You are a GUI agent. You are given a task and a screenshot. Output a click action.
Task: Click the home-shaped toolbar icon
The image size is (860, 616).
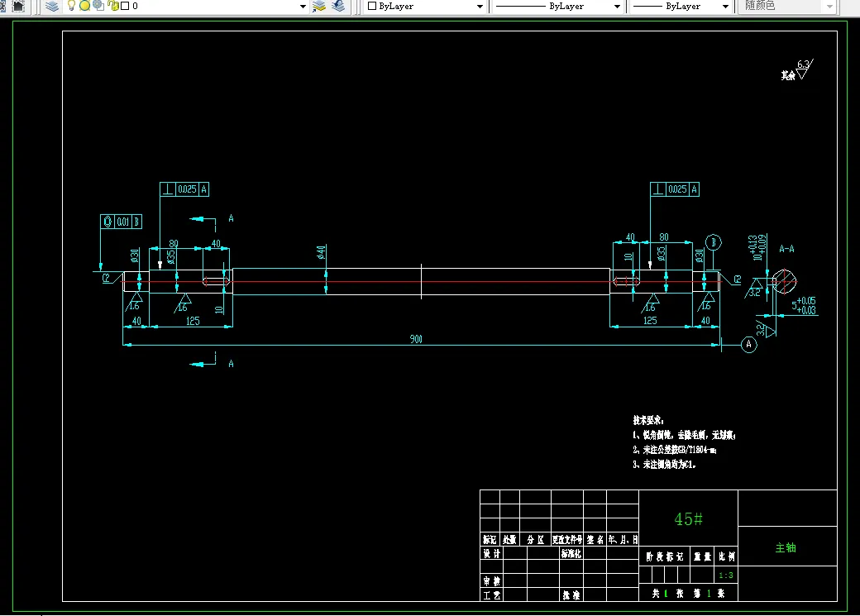(19, 6)
